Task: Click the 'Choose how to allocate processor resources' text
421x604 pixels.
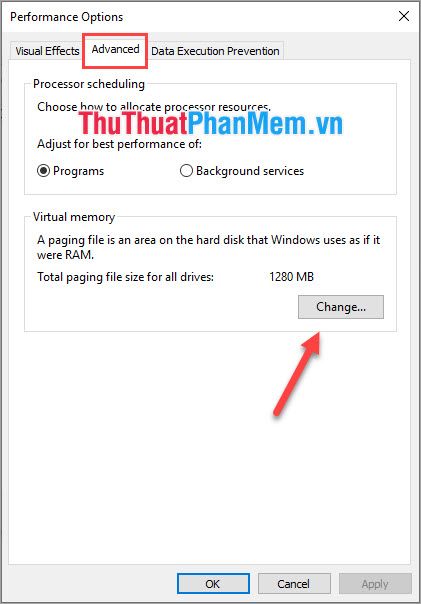Action: (x=154, y=106)
